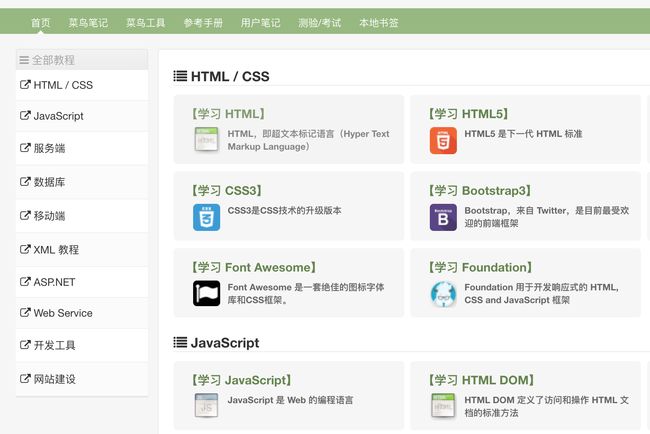
Task: Go to 用户笔记 in the navbar
Action: (260, 22)
